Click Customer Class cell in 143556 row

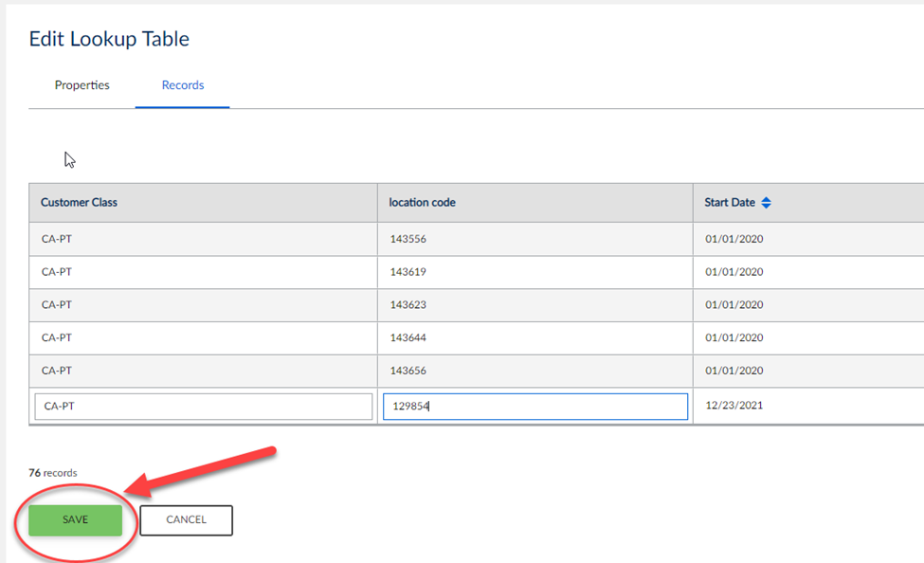tap(57, 239)
